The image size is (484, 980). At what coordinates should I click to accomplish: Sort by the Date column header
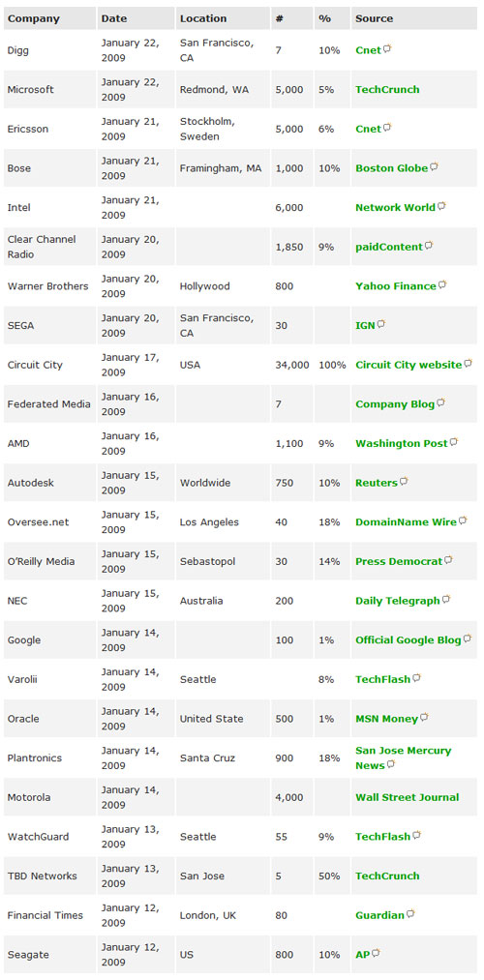click(x=114, y=18)
